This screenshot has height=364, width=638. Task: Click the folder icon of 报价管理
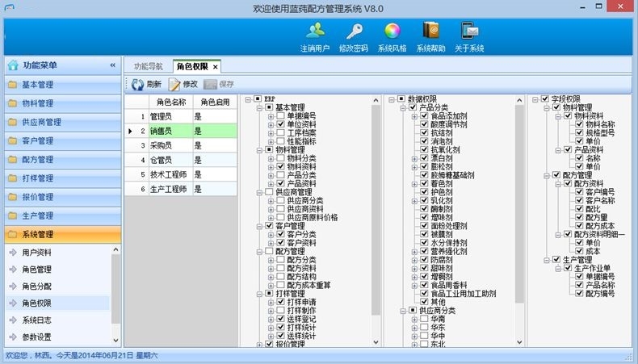coord(13,197)
